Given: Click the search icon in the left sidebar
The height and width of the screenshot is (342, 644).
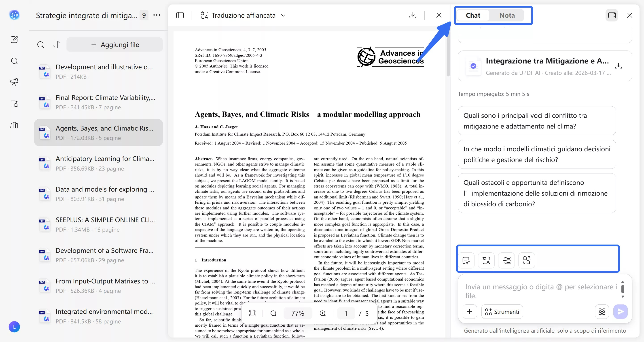Looking at the screenshot, I should pyautogui.click(x=14, y=61).
